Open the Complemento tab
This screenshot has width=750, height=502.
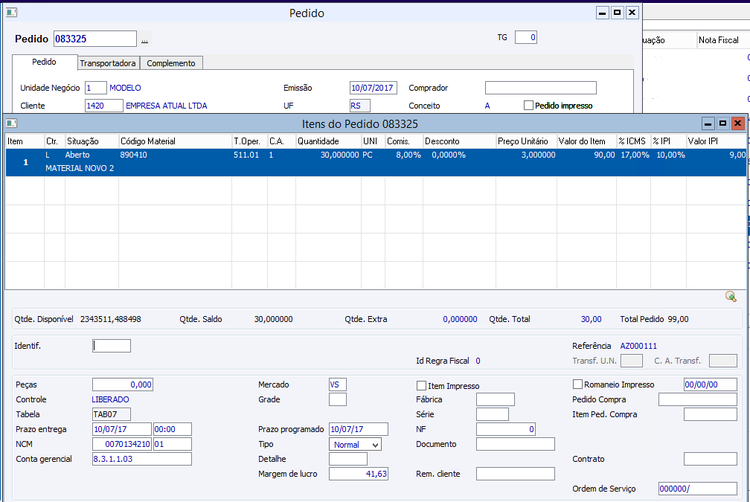(170, 63)
